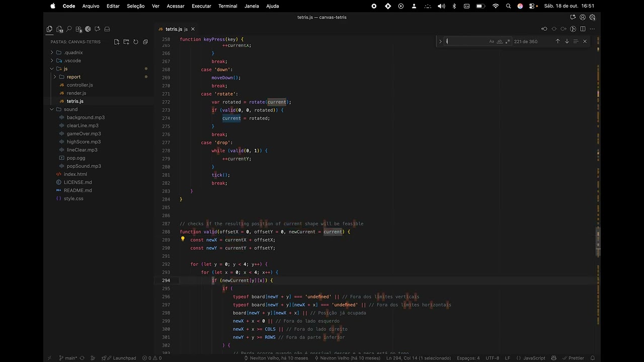Select tetris.js in the explorer tree
The image size is (644, 362).
click(75, 101)
